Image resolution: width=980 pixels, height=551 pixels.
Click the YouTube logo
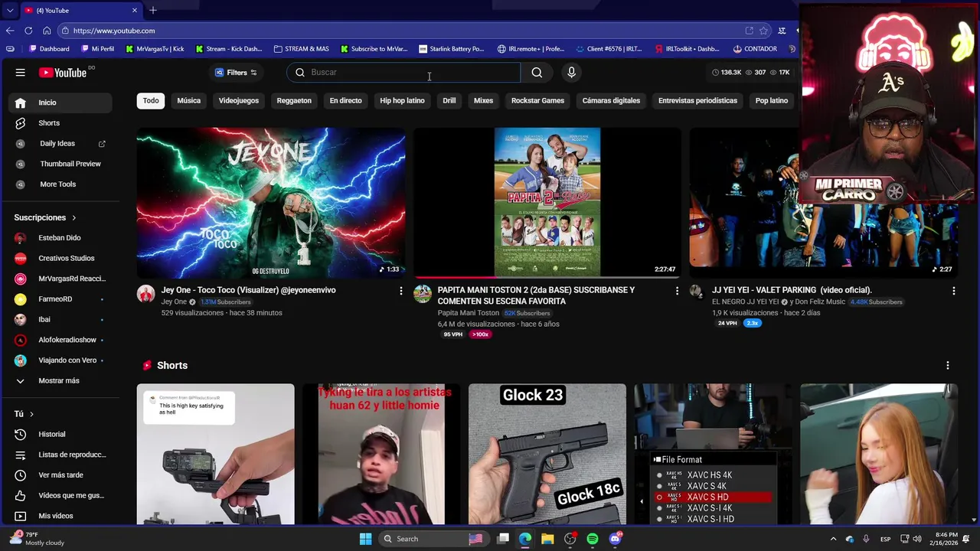(x=63, y=73)
